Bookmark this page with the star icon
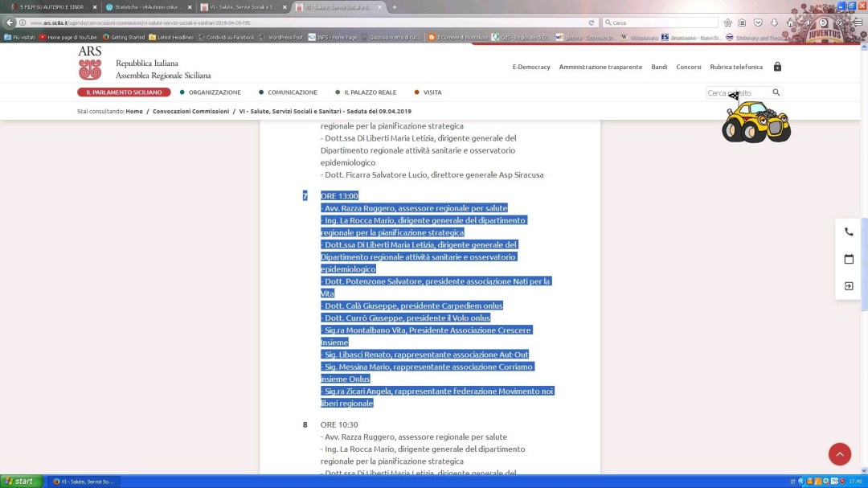 pos(728,23)
